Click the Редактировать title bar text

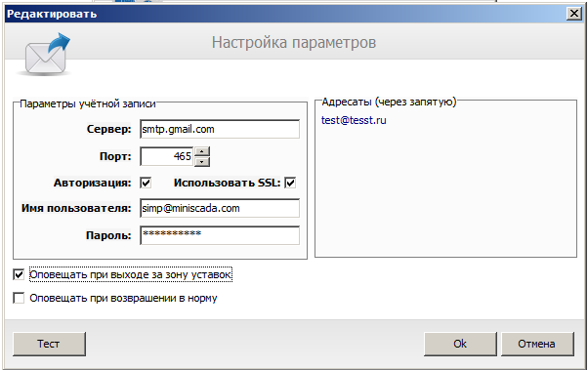click(x=52, y=15)
